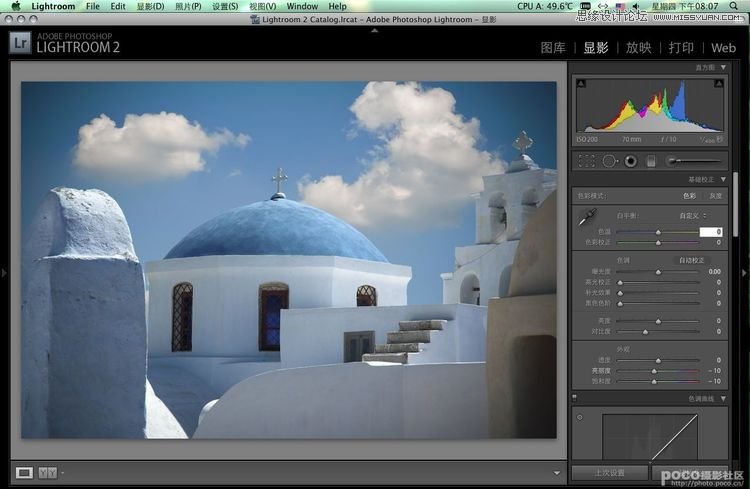Select the Crop Overlay tool
The width and height of the screenshot is (750, 489).
tap(586, 160)
